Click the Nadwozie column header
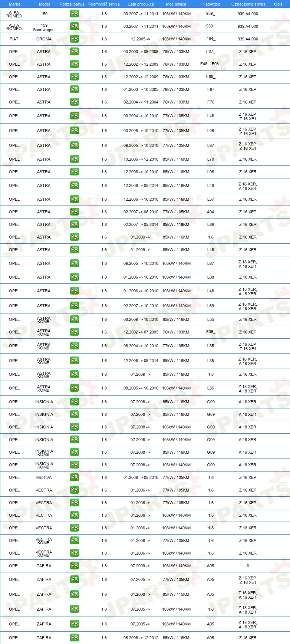The height and width of the screenshot is (644, 290). pyautogui.click(x=211, y=4)
